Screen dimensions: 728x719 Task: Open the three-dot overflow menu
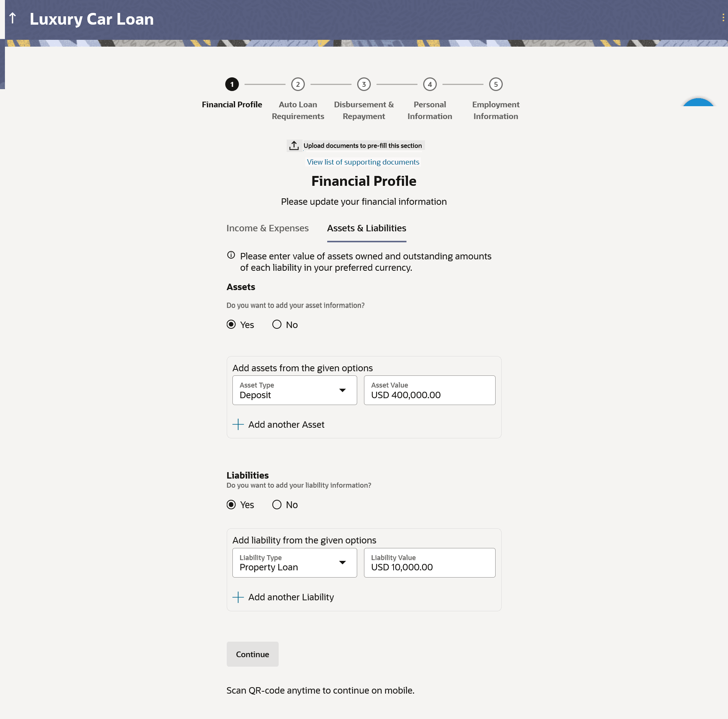(x=723, y=18)
